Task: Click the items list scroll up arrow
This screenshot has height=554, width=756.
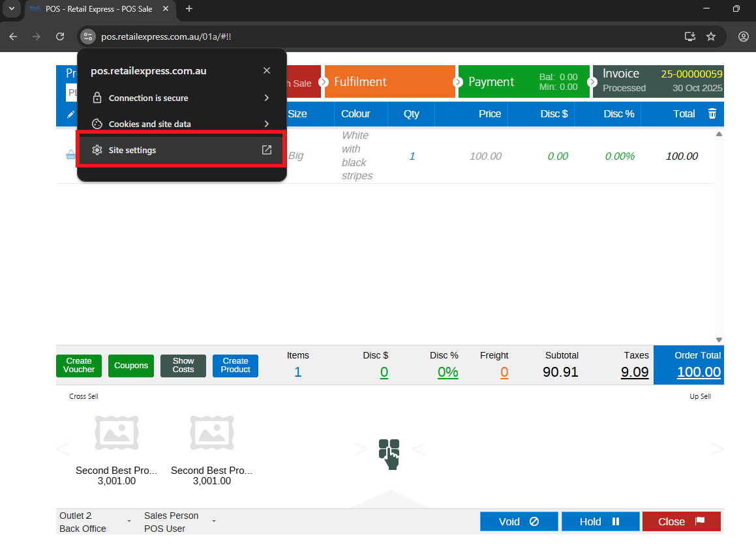Action: pyautogui.click(x=719, y=134)
